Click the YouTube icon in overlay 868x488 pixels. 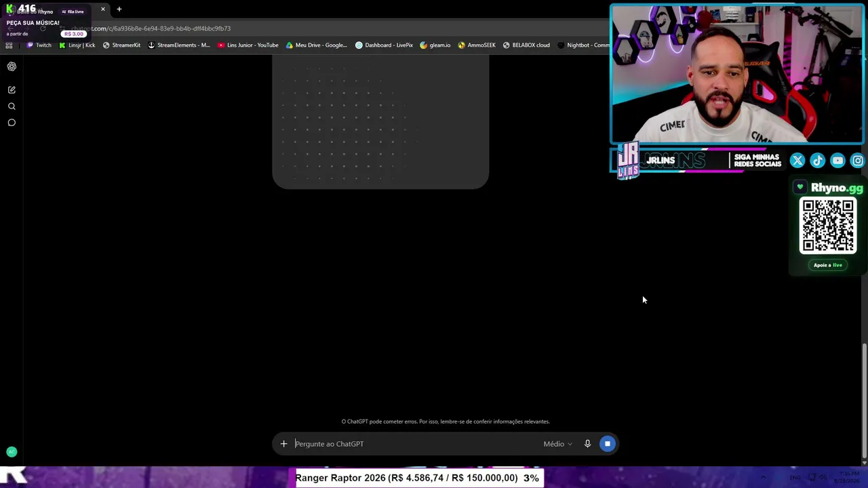837,161
